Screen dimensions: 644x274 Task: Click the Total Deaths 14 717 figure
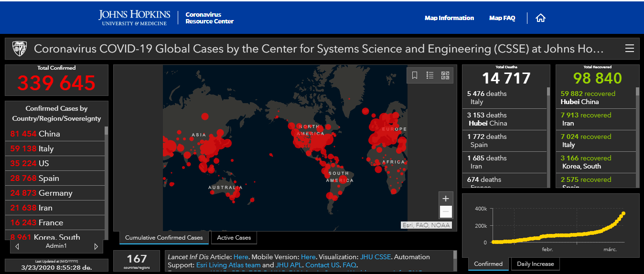[x=506, y=78]
